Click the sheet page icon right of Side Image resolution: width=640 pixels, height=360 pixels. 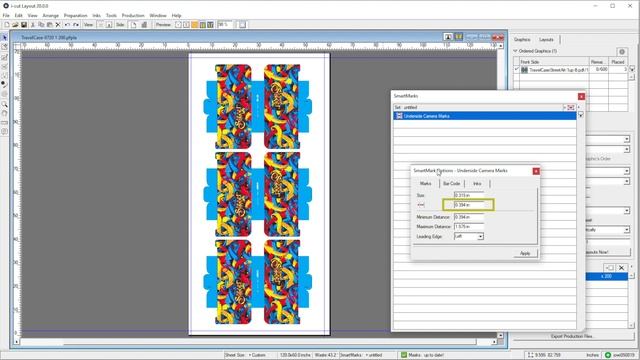tap(134, 25)
